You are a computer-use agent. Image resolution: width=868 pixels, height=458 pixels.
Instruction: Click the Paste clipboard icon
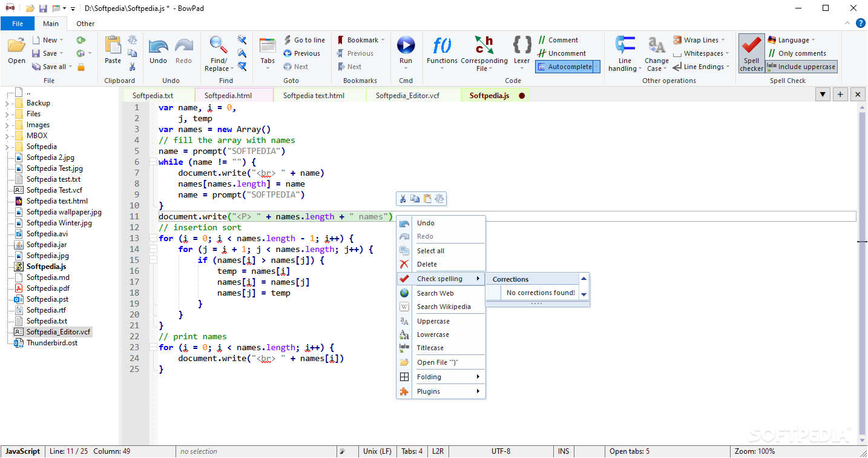pos(113,46)
